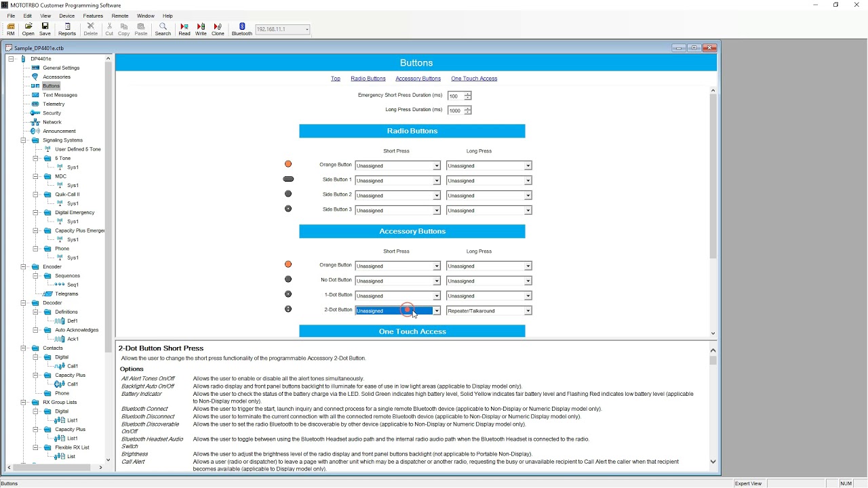868x488 pixels.
Task: Select Text Messages in the tree
Action: [60, 95]
